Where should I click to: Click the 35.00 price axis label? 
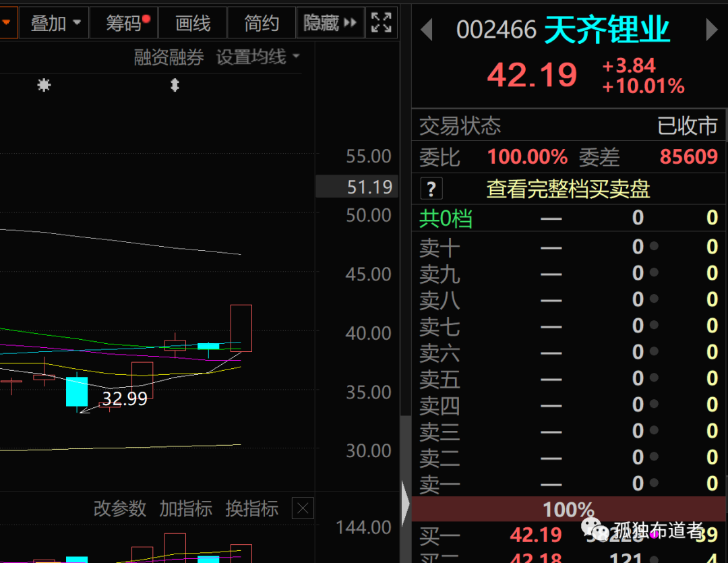pos(369,392)
